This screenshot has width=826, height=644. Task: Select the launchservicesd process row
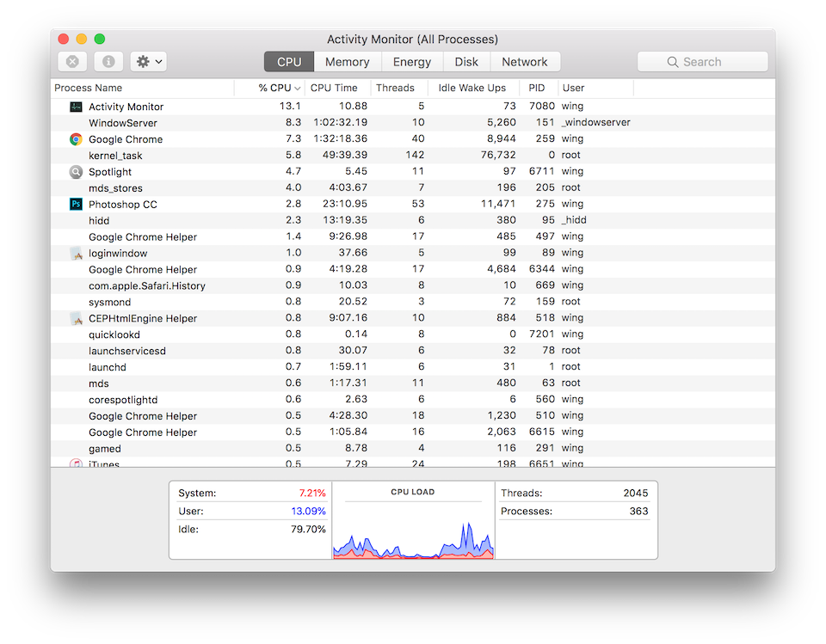point(413,351)
